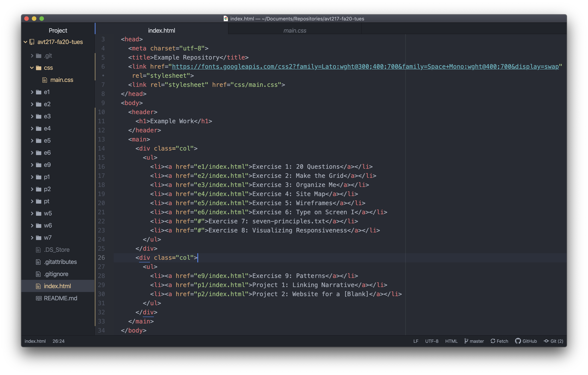Click the main.css file icon
Viewport: 588px width, 375px height.
pos(45,80)
